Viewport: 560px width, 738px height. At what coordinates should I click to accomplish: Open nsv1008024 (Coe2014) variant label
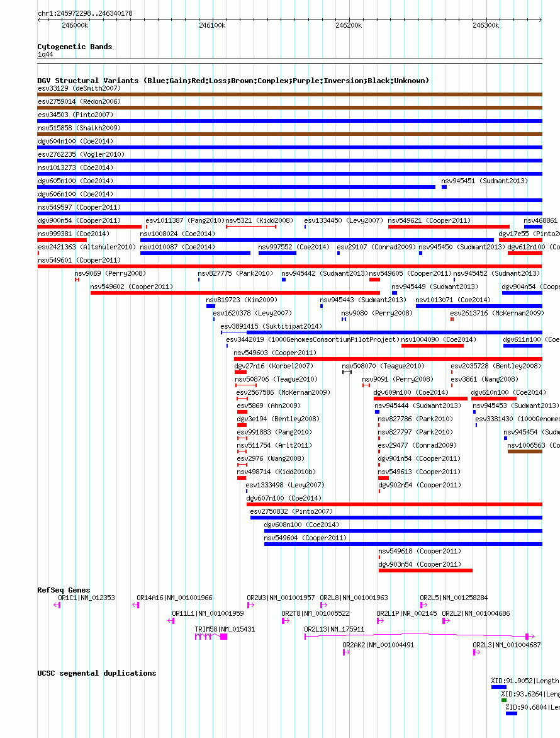pyautogui.click(x=177, y=234)
